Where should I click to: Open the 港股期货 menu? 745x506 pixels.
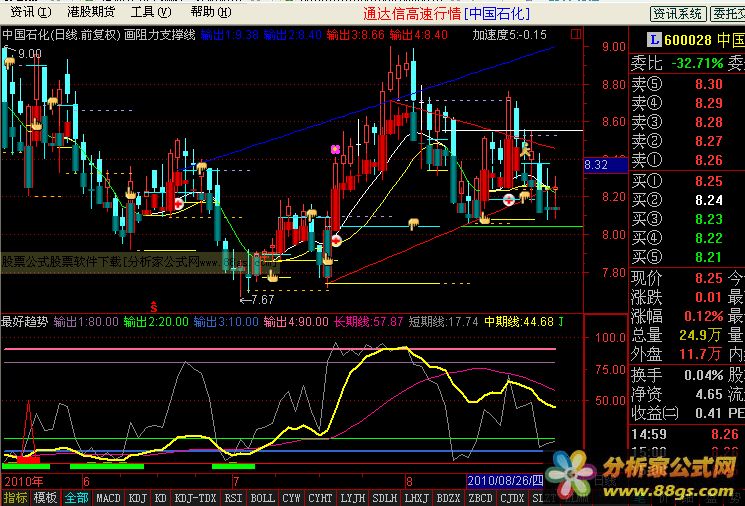click(x=91, y=12)
